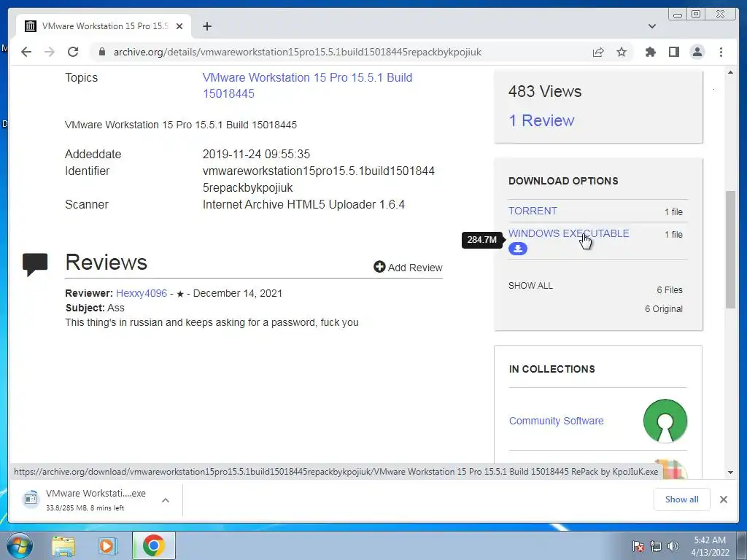View site lock icon information
Image resolution: width=747 pixels, height=560 pixels.
[101, 52]
